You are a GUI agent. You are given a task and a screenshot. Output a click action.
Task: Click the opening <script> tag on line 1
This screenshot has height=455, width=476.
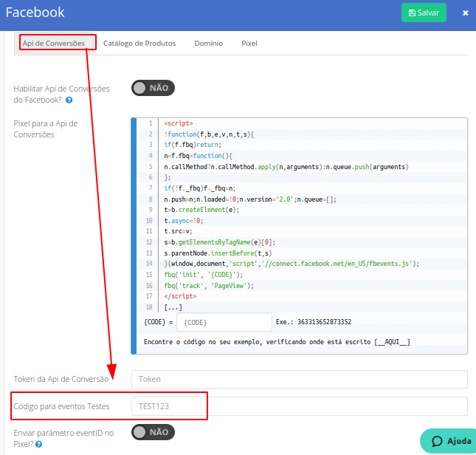pos(179,123)
